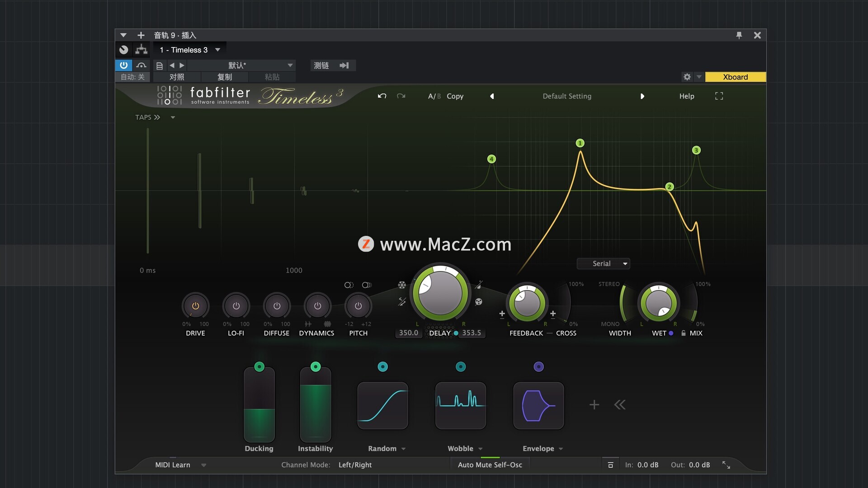Screen dimensions: 868x488
Task: Open plugin settings gear icon
Action: (x=687, y=77)
